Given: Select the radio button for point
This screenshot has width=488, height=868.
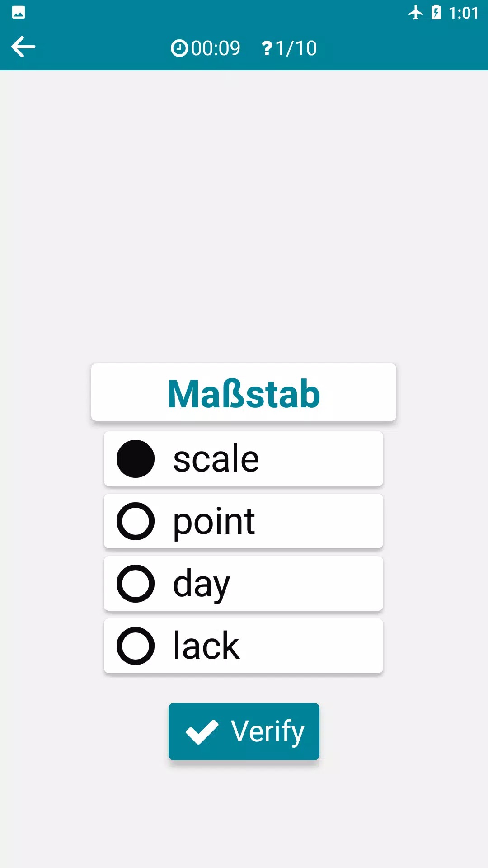Looking at the screenshot, I should click(x=136, y=521).
